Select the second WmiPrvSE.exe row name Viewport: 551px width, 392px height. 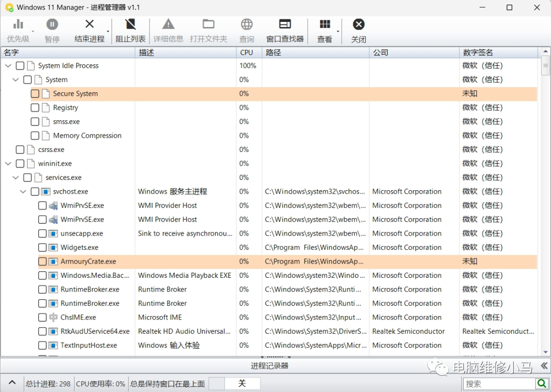click(x=82, y=220)
